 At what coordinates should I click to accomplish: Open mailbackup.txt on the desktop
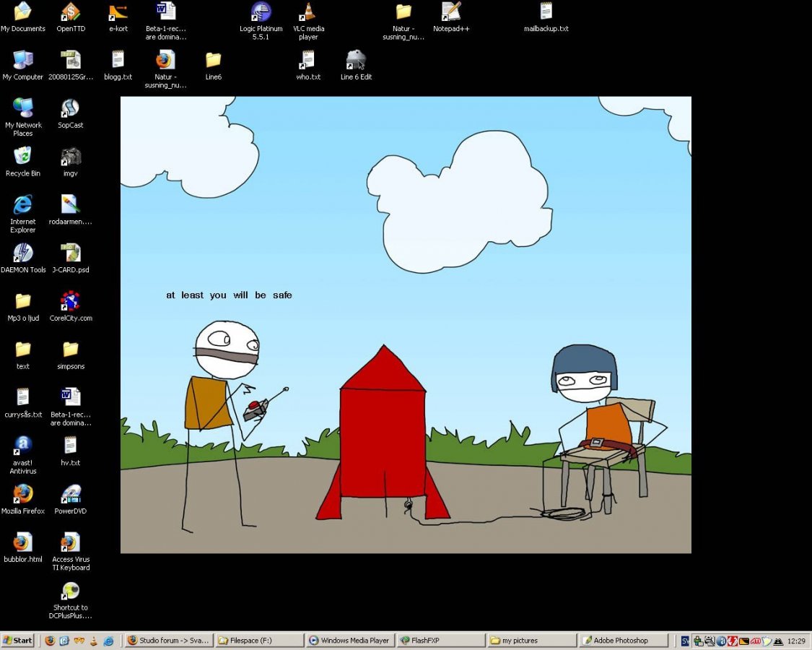tap(546, 12)
